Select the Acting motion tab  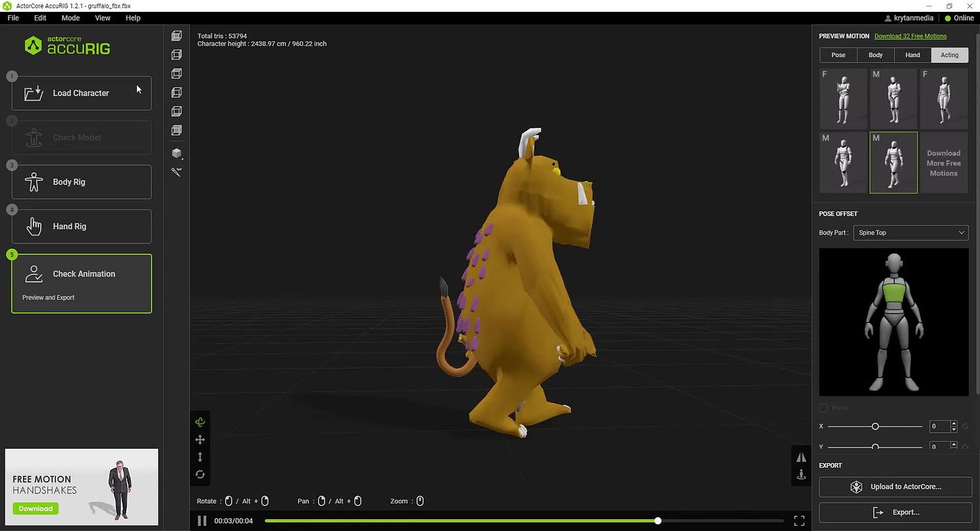point(950,55)
